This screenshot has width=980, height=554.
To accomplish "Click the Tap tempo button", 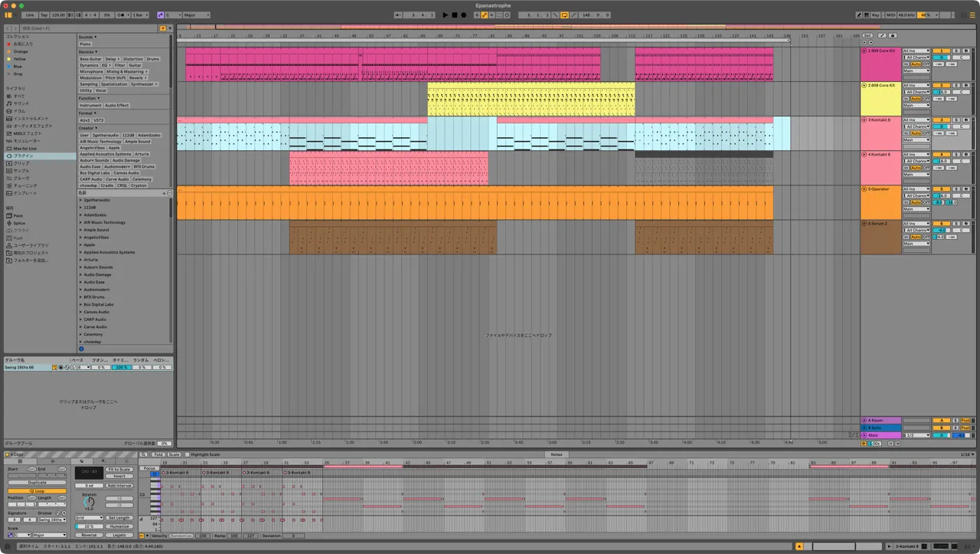I will (44, 15).
